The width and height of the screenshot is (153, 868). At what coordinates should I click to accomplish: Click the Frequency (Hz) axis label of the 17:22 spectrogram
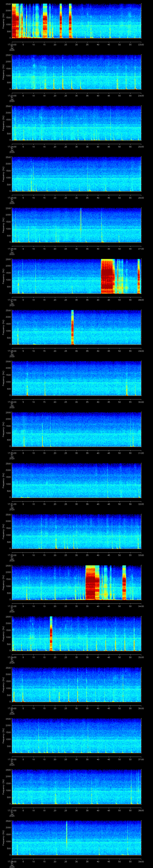pyautogui.click(x=3, y=21)
